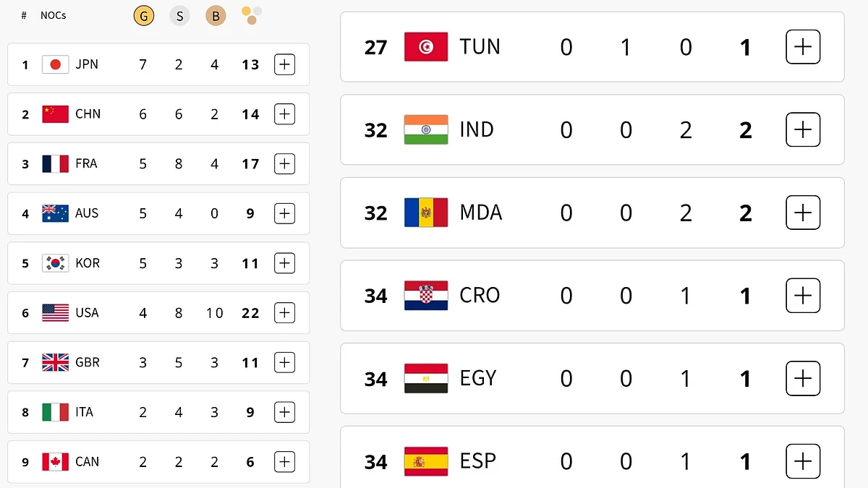Expand the JPN medal details
The height and width of the screenshot is (488, 868).
click(285, 64)
